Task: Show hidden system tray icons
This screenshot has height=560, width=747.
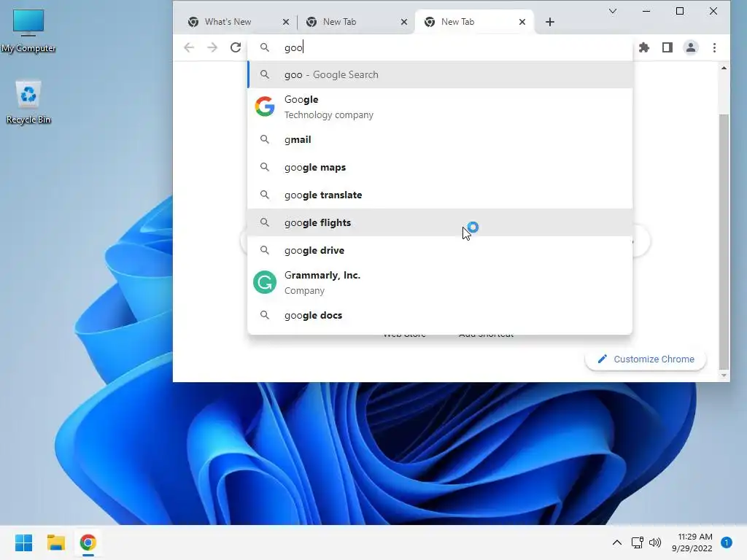Action: tap(617, 542)
